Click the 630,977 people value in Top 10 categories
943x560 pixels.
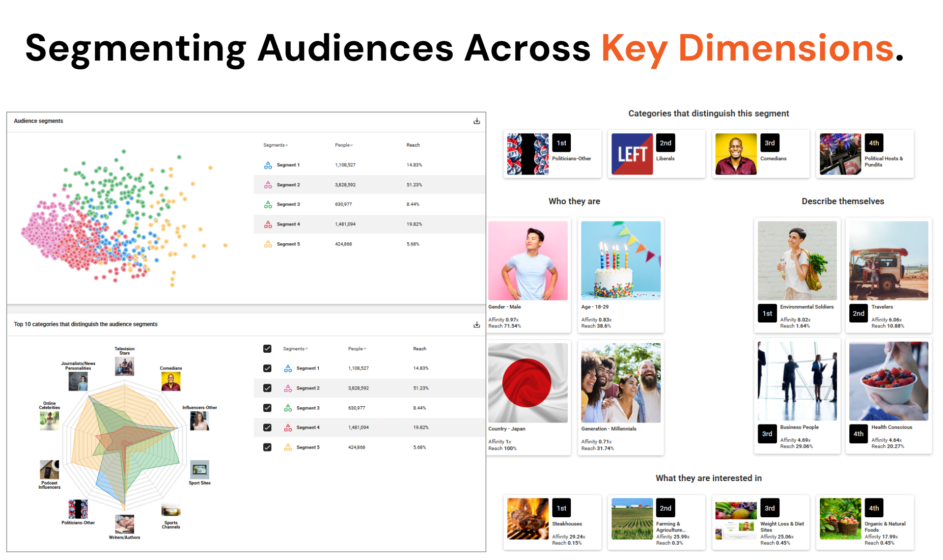(x=356, y=408)
